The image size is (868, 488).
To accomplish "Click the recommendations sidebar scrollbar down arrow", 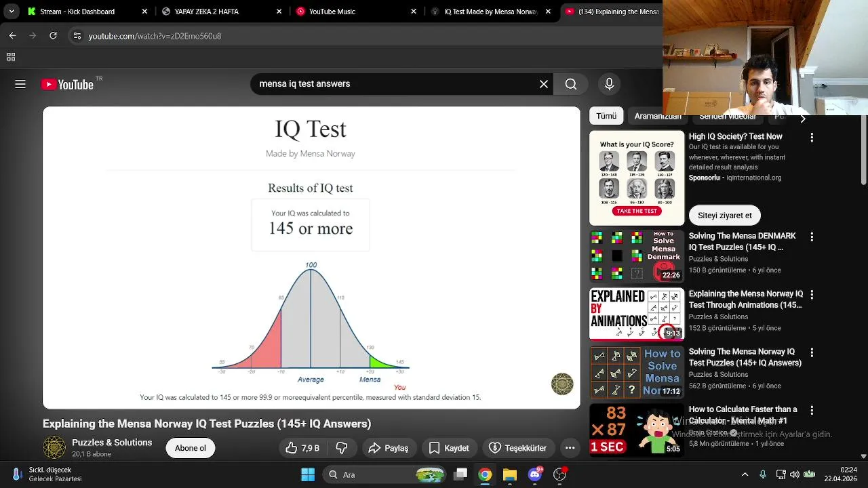I will 864,457.
